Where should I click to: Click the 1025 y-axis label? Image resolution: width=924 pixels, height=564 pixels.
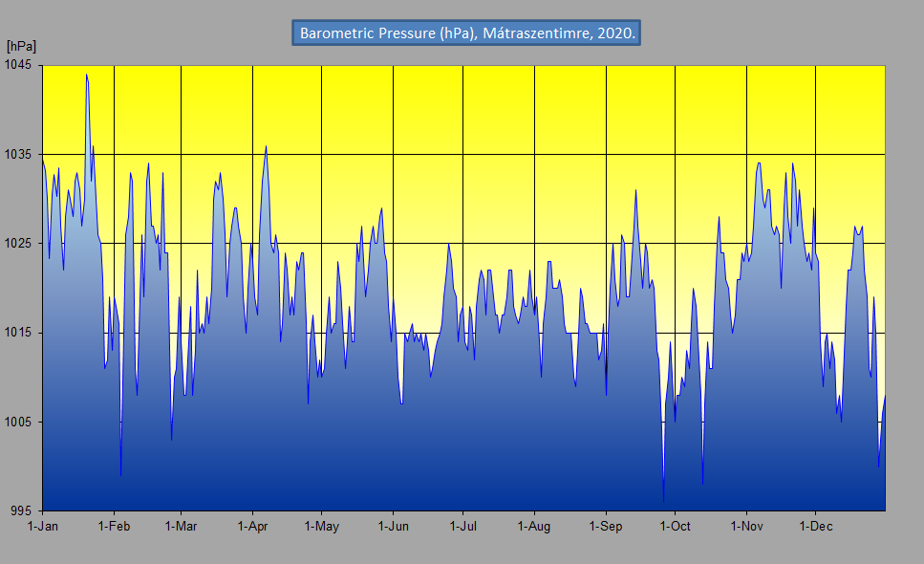(x=20, y=244)
